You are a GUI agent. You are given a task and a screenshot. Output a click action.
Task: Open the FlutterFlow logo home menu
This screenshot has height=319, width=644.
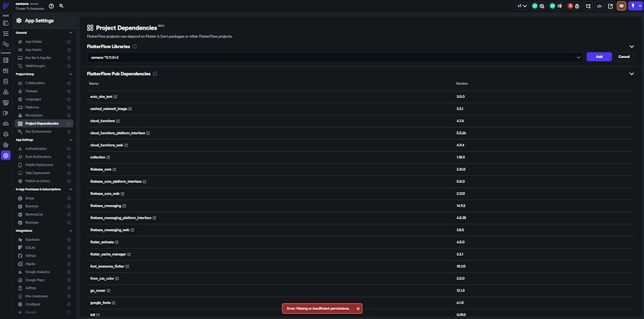tap(6, 6)
